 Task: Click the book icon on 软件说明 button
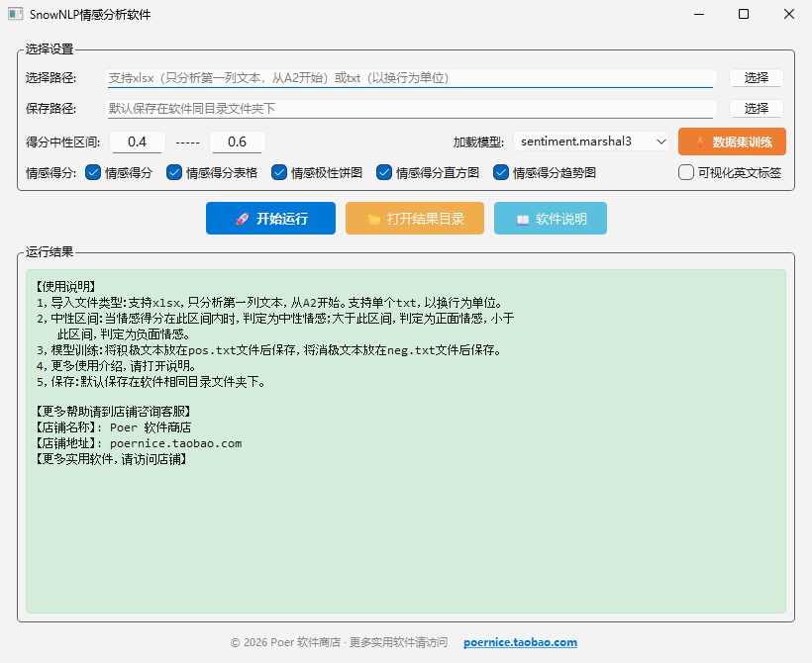pyautogui.click(x=523, y=220)
